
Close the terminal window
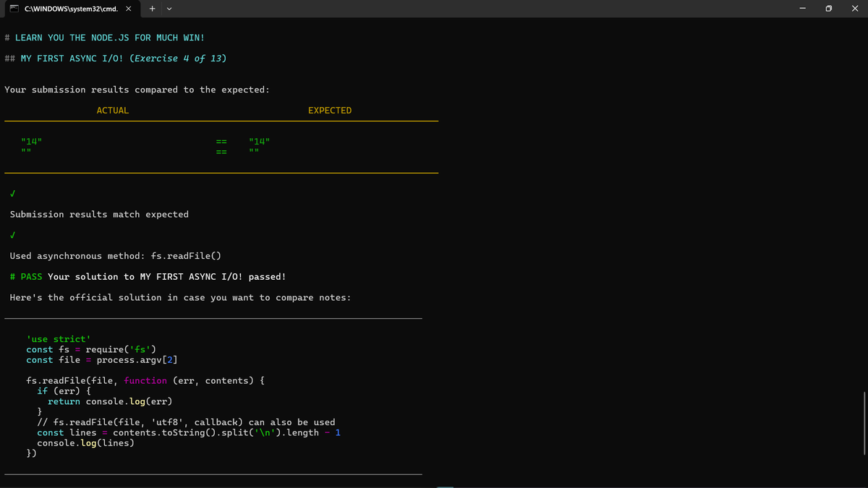click(x=854, y=9)
